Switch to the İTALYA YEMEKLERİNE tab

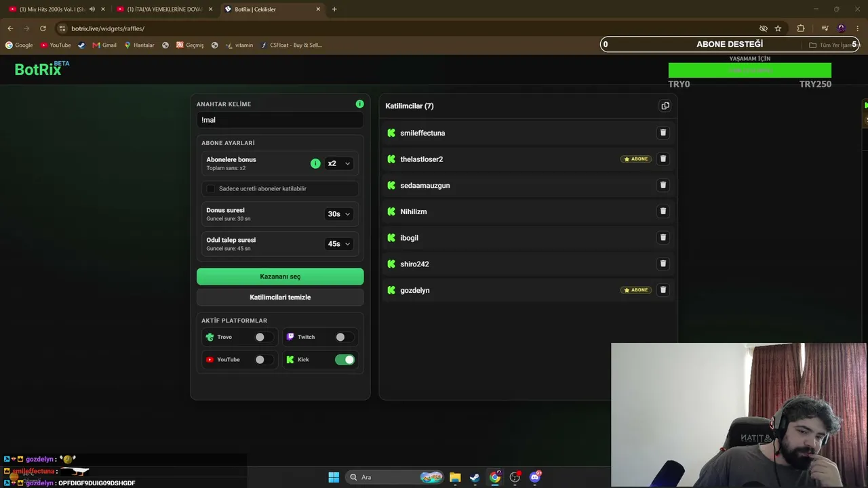[x=165, y=9]
